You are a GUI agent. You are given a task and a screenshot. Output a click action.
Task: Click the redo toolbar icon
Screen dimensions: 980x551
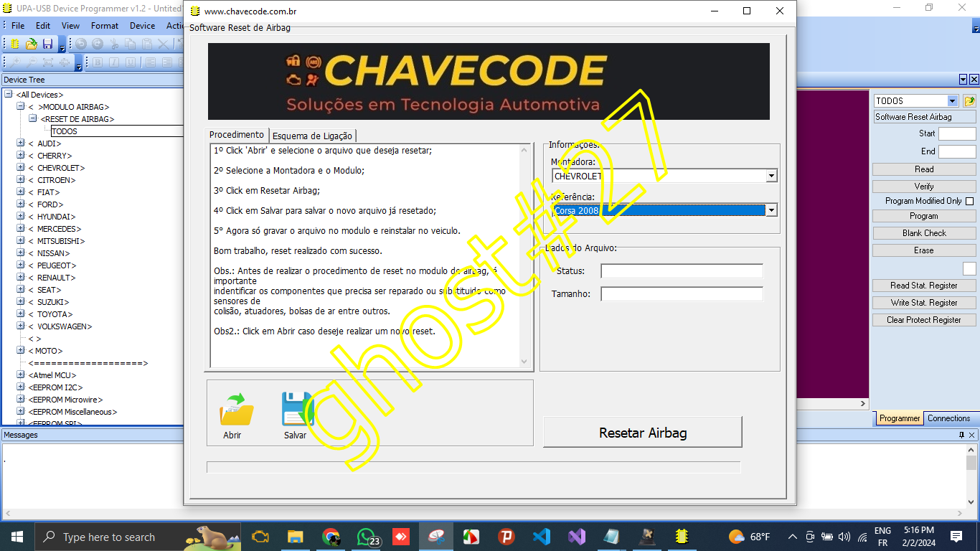coord(97,44)
